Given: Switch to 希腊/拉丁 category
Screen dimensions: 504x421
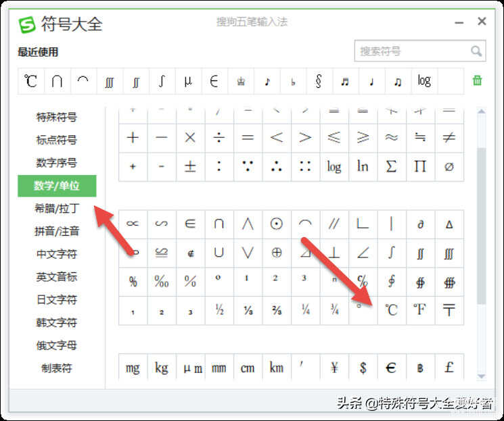Looking at the screenshot, I should (57, 209).
